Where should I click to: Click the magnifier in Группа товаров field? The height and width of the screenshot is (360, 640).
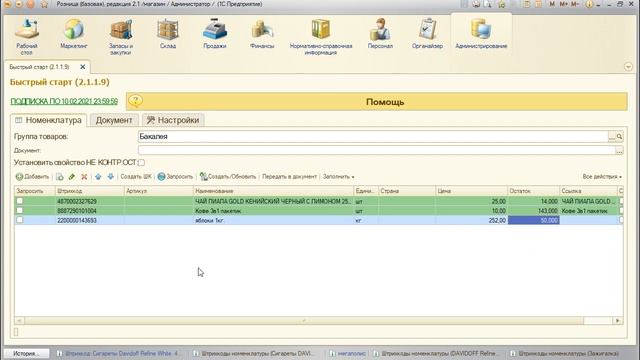click(x=619, y=137)
